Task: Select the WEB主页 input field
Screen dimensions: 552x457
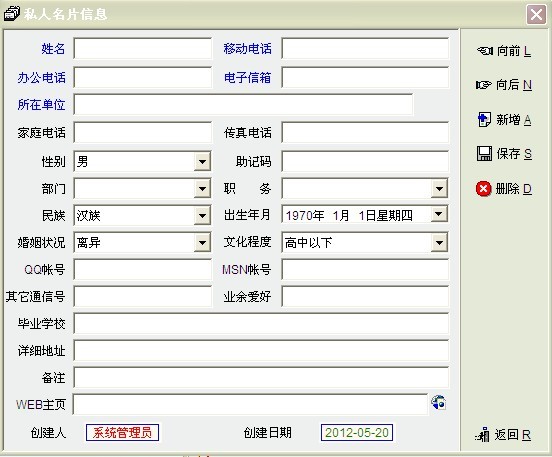Action: pos(250,405)
